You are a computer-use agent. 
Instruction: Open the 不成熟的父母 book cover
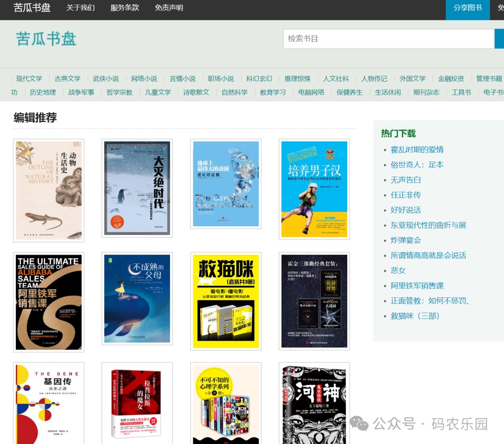click(137, 299)
